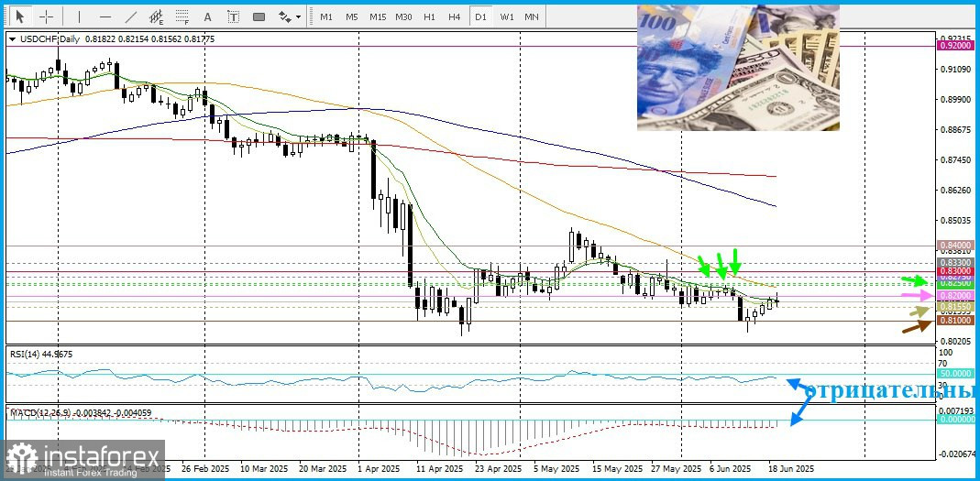The height and width of the screenshot is (481, 980).
Task: Click the grey 0.83300 price label
Action: click(953, 263)
